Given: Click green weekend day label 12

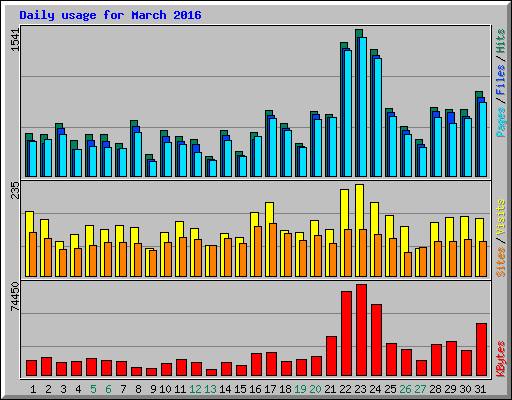Looking at the screenshot, I should [195, 389].
